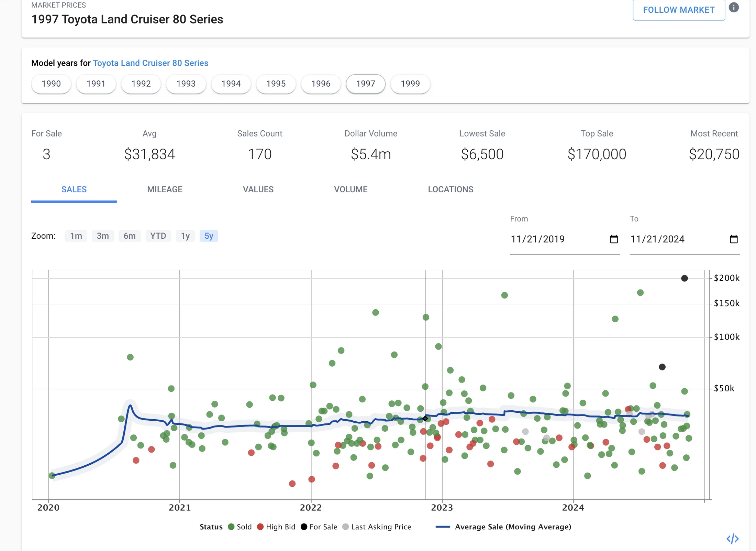Viewport: 756px width, 551px height.
Task: Toggle the Sold legend marker
Action: (231, 527)
